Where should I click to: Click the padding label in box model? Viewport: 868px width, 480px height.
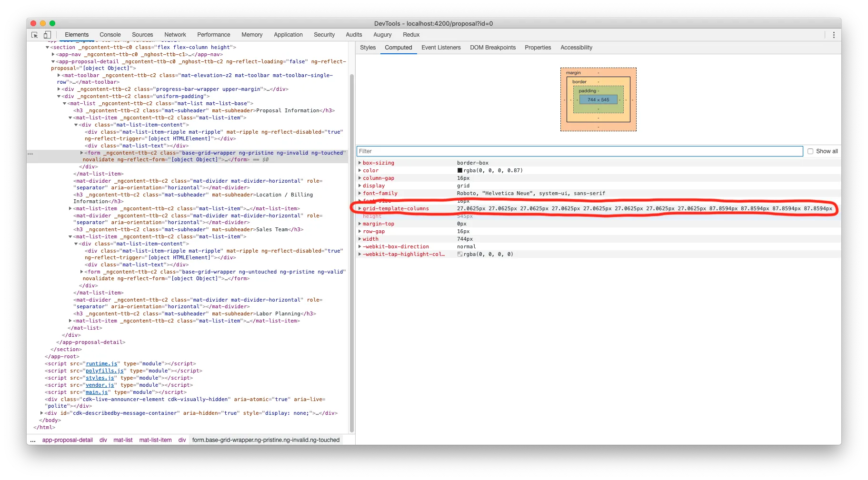tap(587, 91)
